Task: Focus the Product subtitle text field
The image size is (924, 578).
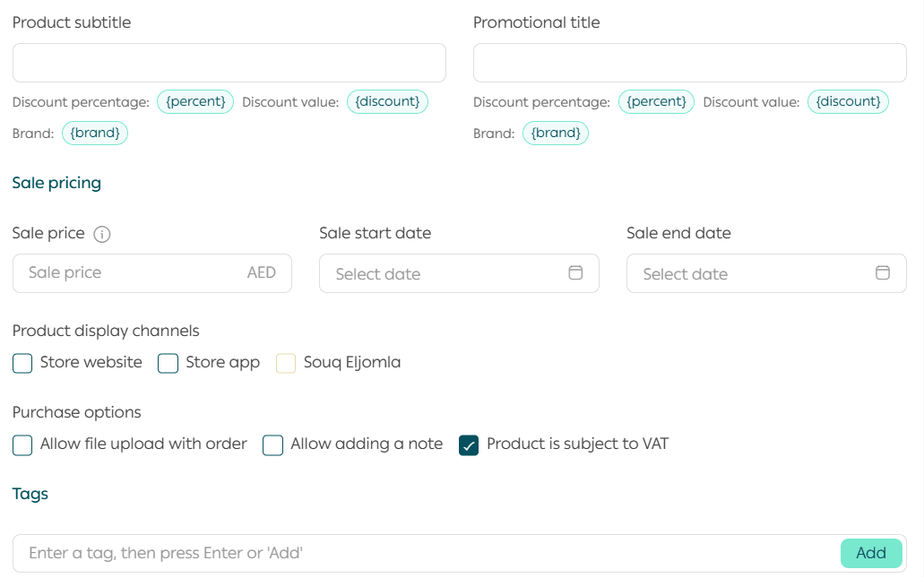Action: [x=229, y=63]
